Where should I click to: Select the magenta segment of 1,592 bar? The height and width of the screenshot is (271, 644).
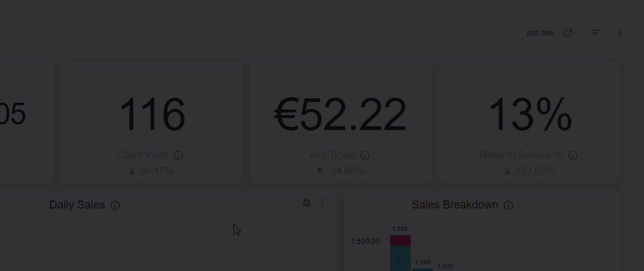tap(401, 241)
